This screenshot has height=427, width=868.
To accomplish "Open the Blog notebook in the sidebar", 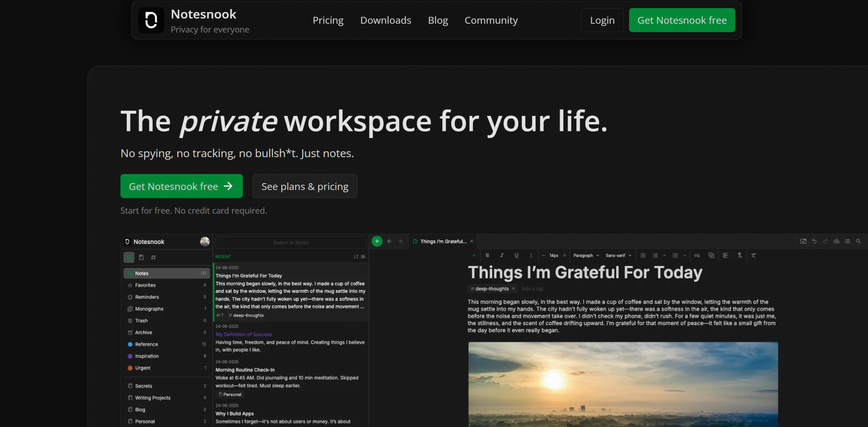I will [166, 410].
